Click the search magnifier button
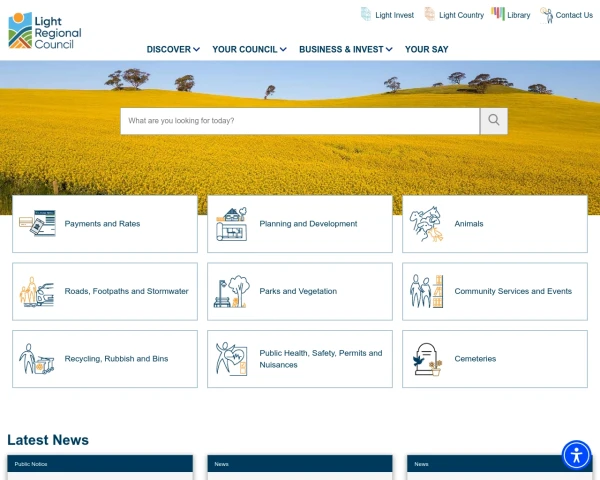The image size is (600, 480). point(494,121)
